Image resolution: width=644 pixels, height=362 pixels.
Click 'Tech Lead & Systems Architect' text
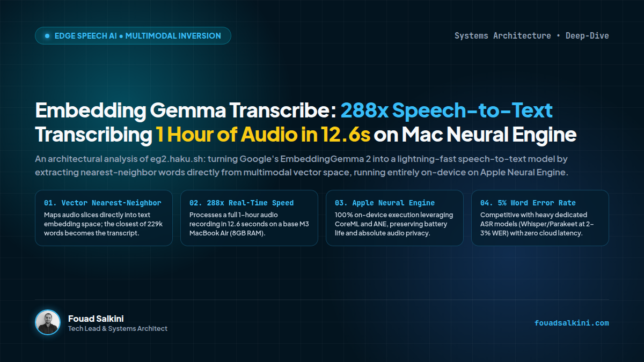tap(118, 329)
